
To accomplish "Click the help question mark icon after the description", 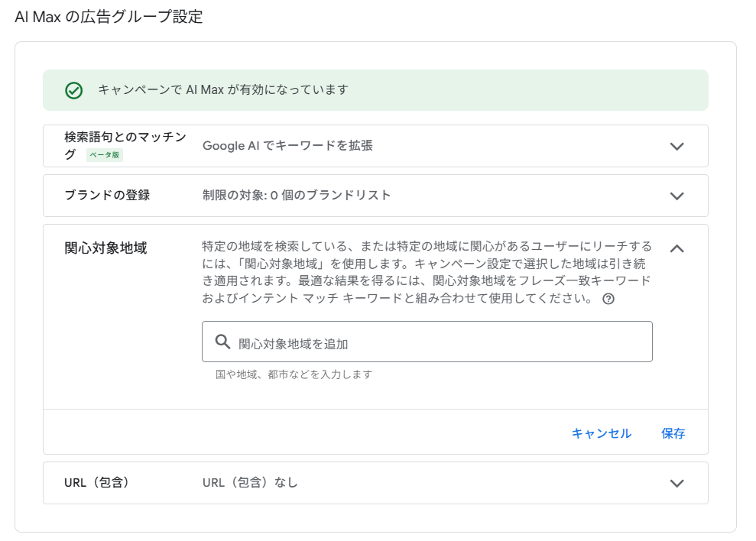I will pos(608,299).
